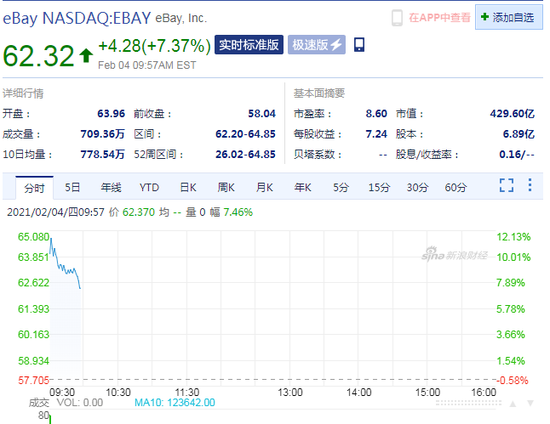Click the phone icon beside 在APP中查看

tap(397, 18)
